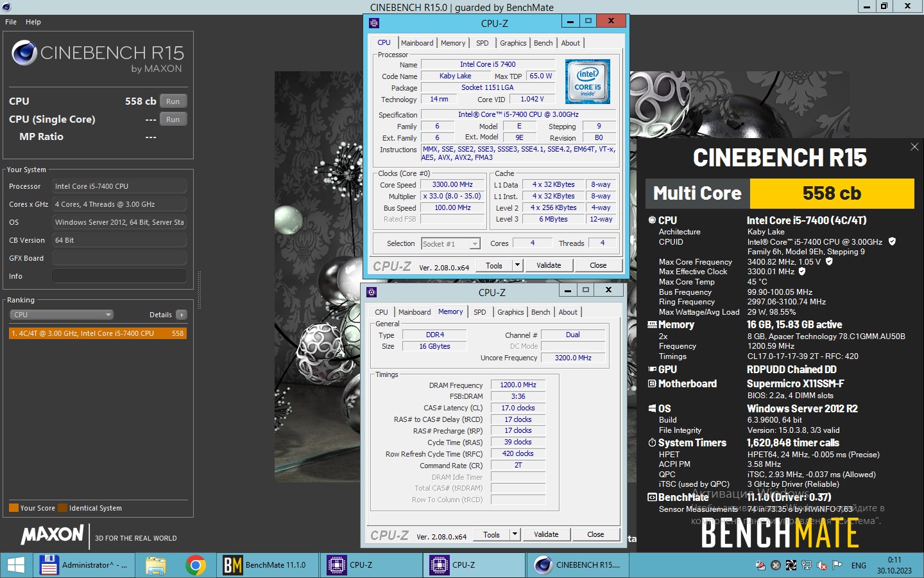
Task: Run the CPU multi-core benchmark
Action: [x=173, y=101]
